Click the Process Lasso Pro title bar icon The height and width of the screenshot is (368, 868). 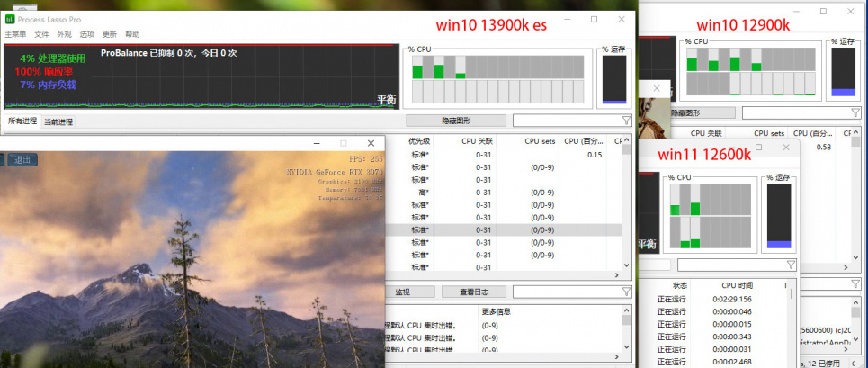10,20
